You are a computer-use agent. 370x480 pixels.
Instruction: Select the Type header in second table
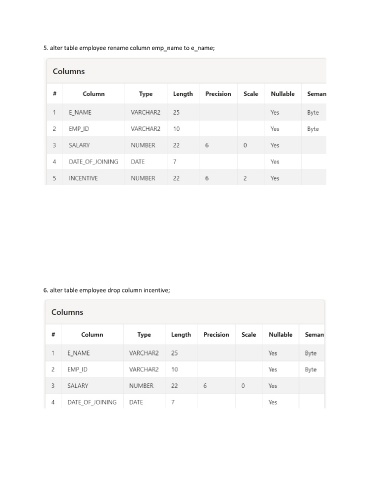tap(144, 335)
